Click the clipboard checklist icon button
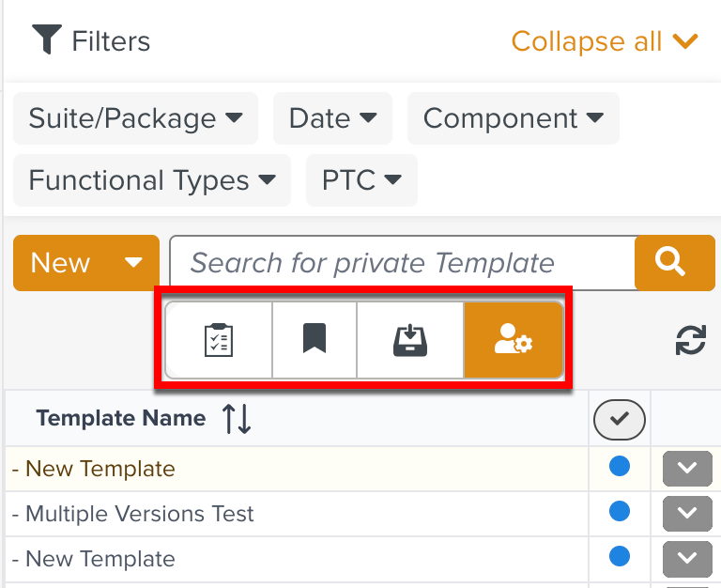This screenshot has width=721, height=588. [219, 339]
